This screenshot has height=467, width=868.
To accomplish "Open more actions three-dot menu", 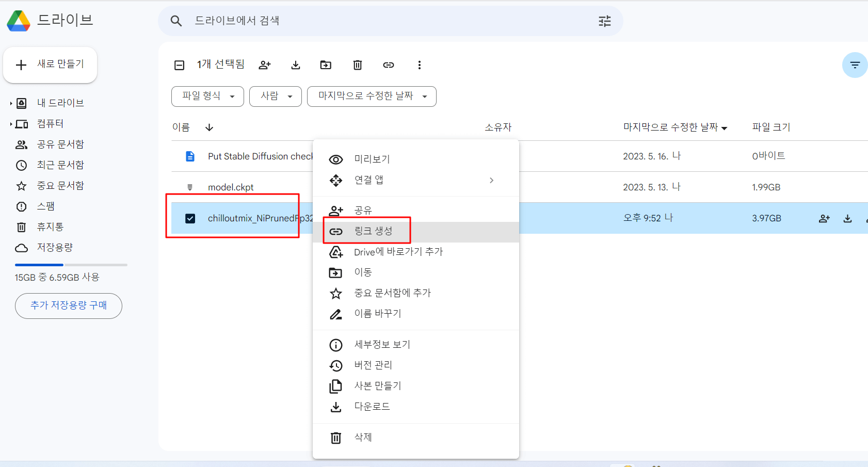I will (419, 65).
